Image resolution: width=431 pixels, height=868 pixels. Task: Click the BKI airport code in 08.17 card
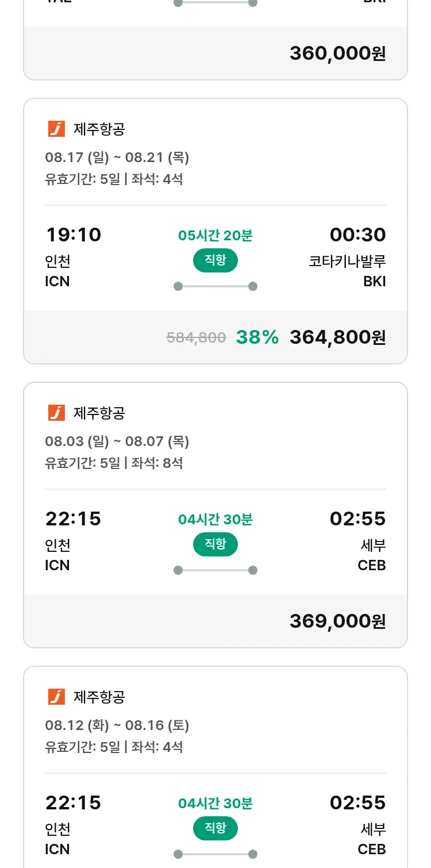click(374, 282)
